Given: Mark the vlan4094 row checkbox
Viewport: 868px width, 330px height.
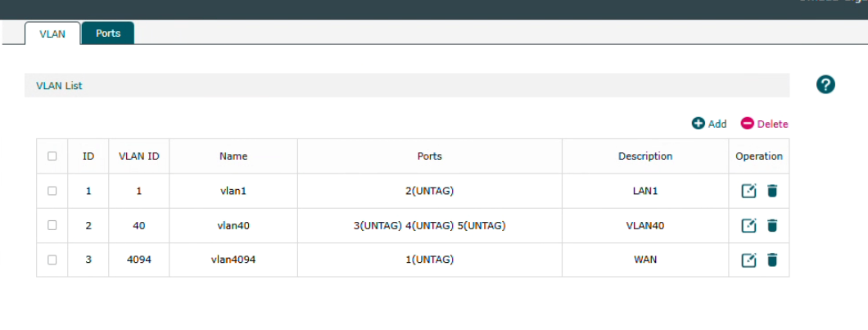Looking at the screenshot, I should point(52,260).
